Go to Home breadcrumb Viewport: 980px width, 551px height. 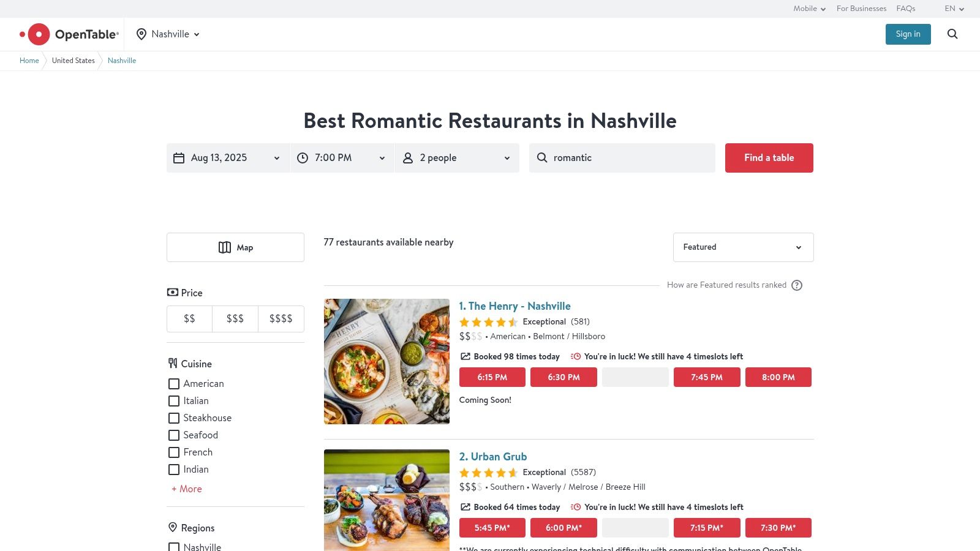click(x=29, y=61)
